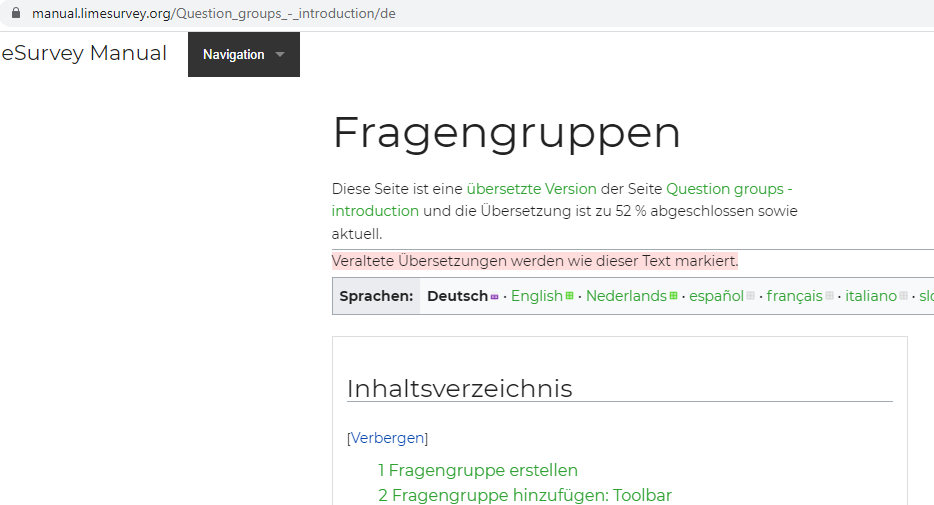Click the gray progress icon beside français

pyautogui.click(x=829, y=296)
